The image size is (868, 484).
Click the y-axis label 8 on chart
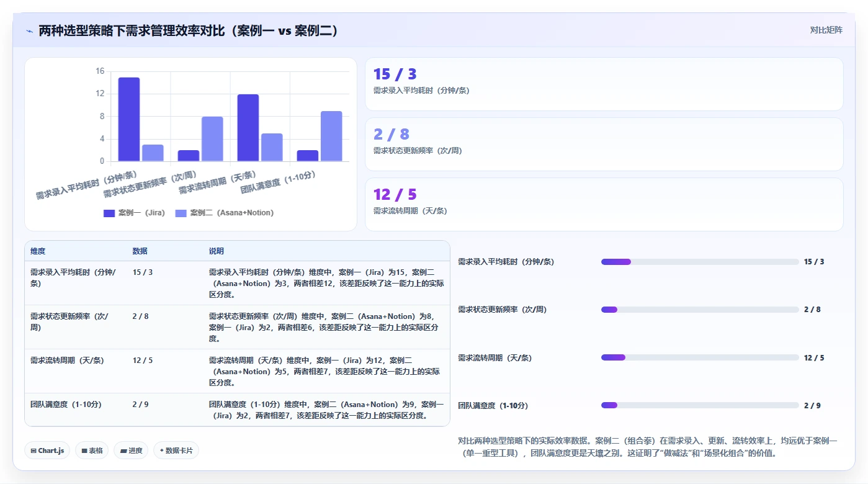point(102,117)
